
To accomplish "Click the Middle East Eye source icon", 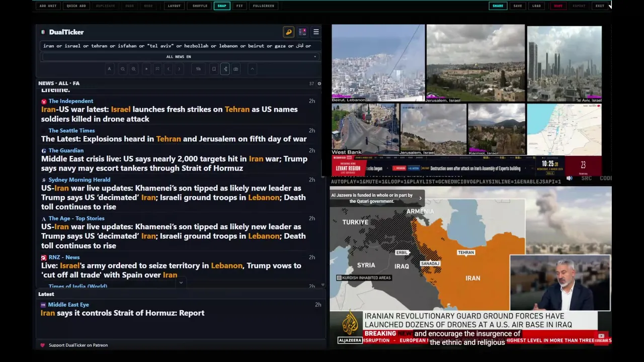I will [43, 305].
